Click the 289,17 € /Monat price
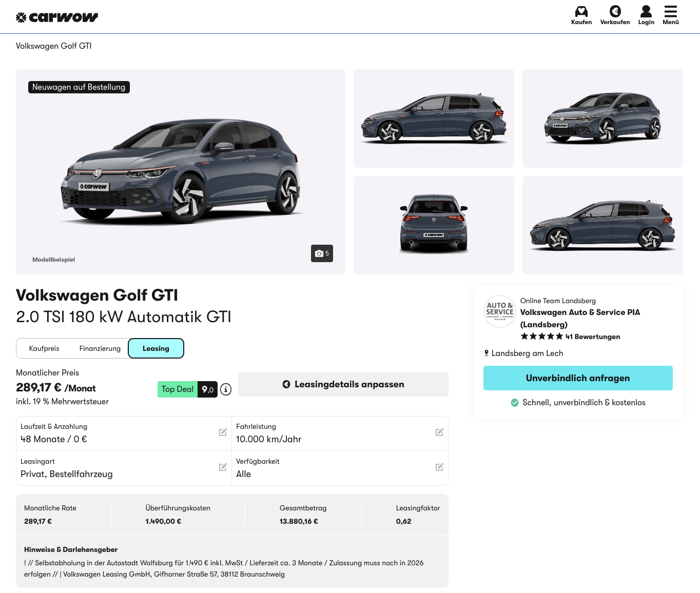This screenshot has width=700, height=593. pos(56,388)
